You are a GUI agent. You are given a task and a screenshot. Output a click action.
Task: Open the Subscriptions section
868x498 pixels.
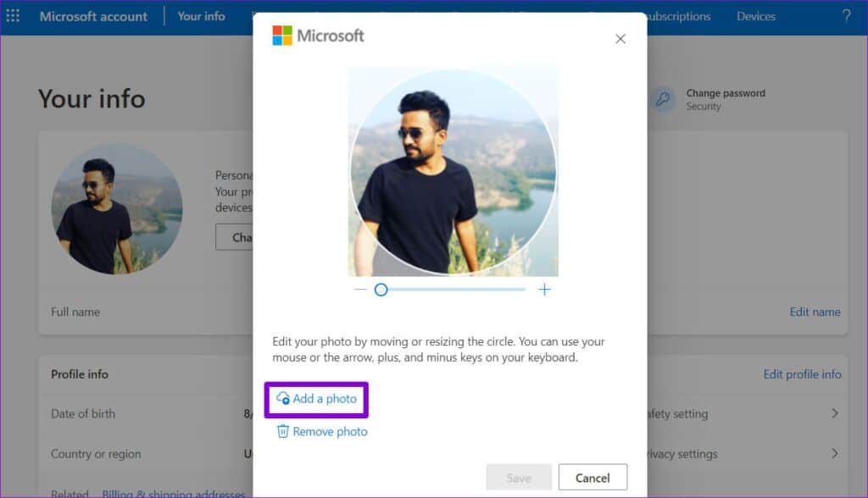point(680,15)
